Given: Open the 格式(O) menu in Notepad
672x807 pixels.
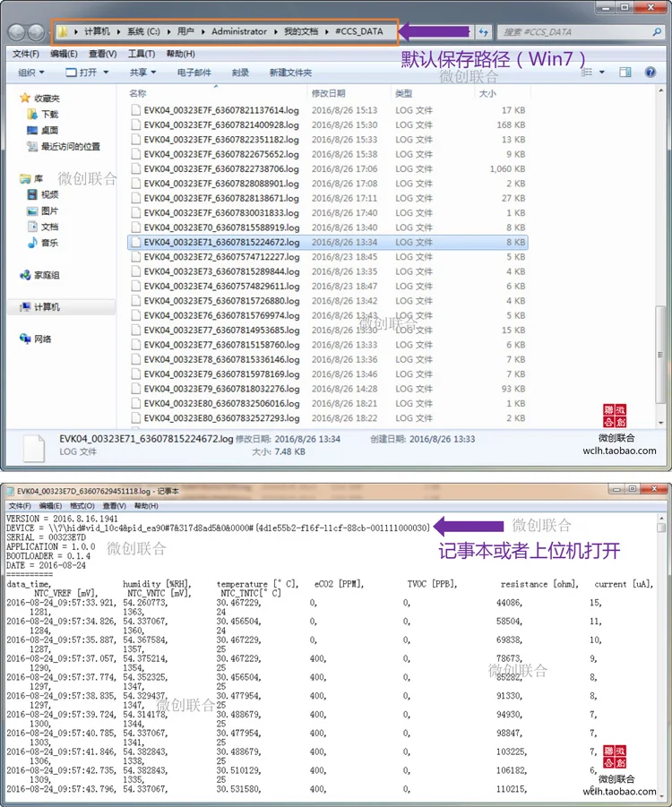Looking at the screenshot, I should pyautogui.click(x=82, y=506).
